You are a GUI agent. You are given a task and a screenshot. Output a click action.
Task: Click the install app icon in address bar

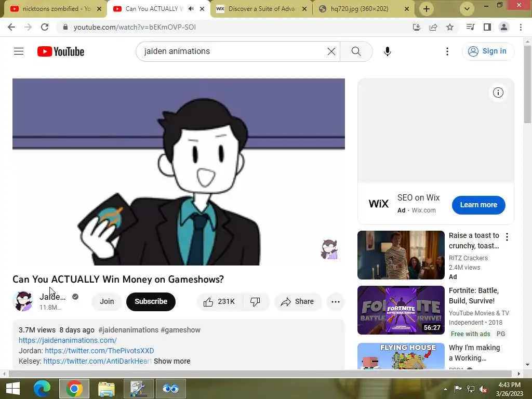click(x=416, y=27)
